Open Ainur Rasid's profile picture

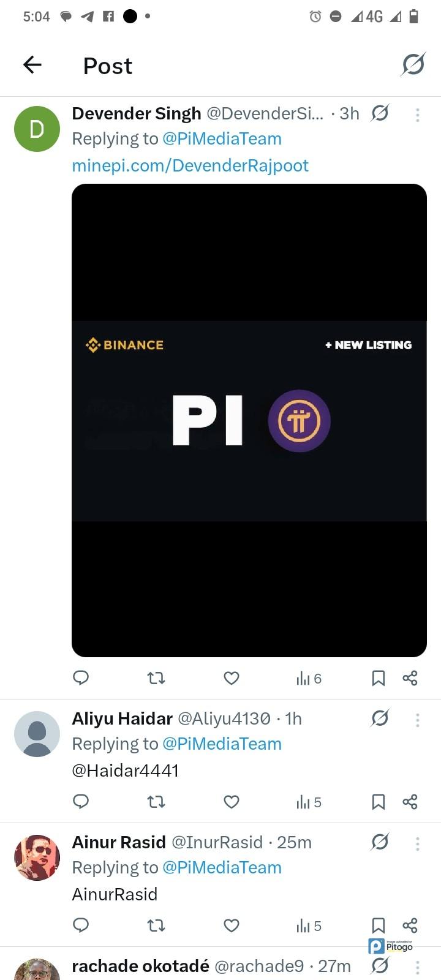tap(37, 858)
